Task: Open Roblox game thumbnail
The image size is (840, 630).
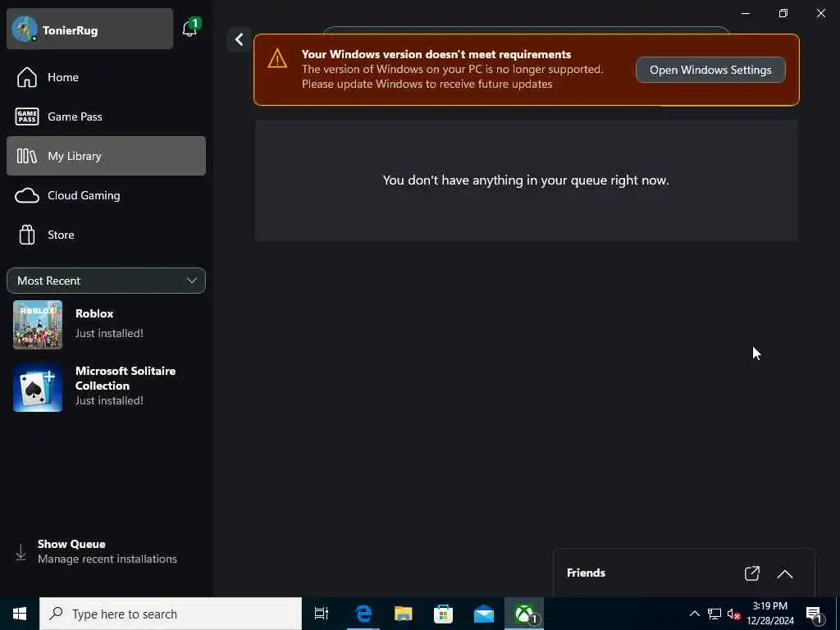Action: click(x=38, y=325)
